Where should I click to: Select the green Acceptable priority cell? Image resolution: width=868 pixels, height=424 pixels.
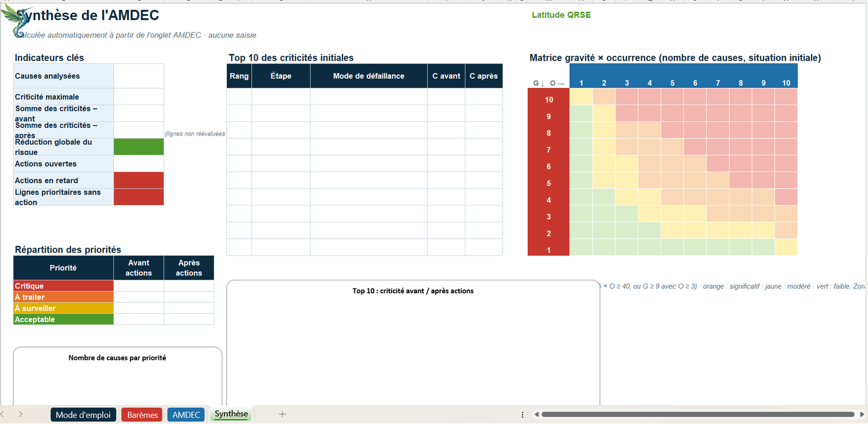(x=63, y=319)
